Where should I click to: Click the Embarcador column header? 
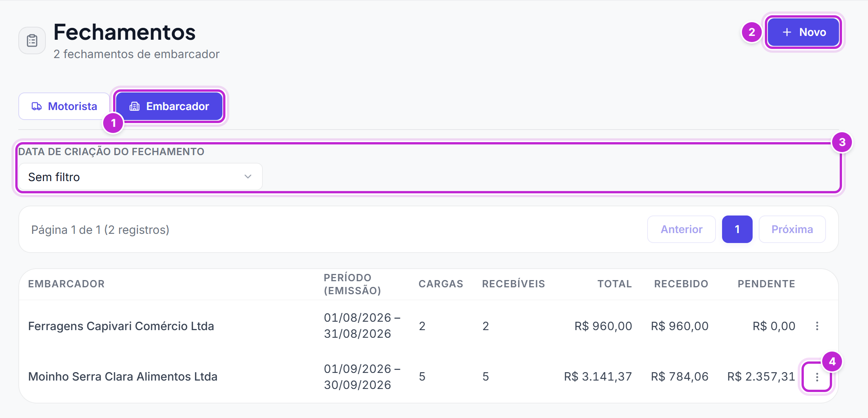(x=66, y=284)
